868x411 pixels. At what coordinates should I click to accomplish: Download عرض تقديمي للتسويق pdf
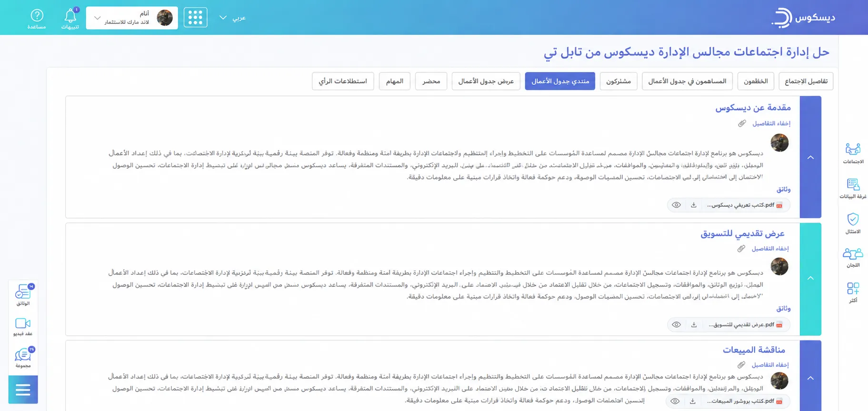[x=694, y=324]
